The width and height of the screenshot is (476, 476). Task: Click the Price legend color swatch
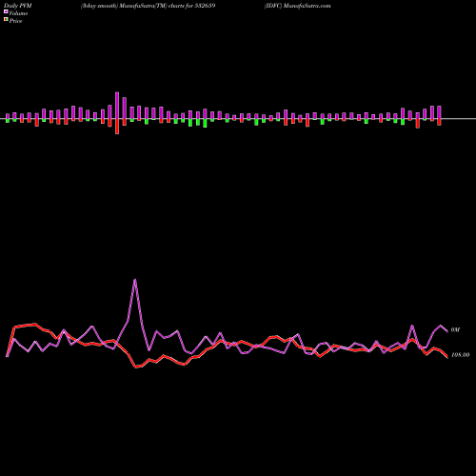6,20
